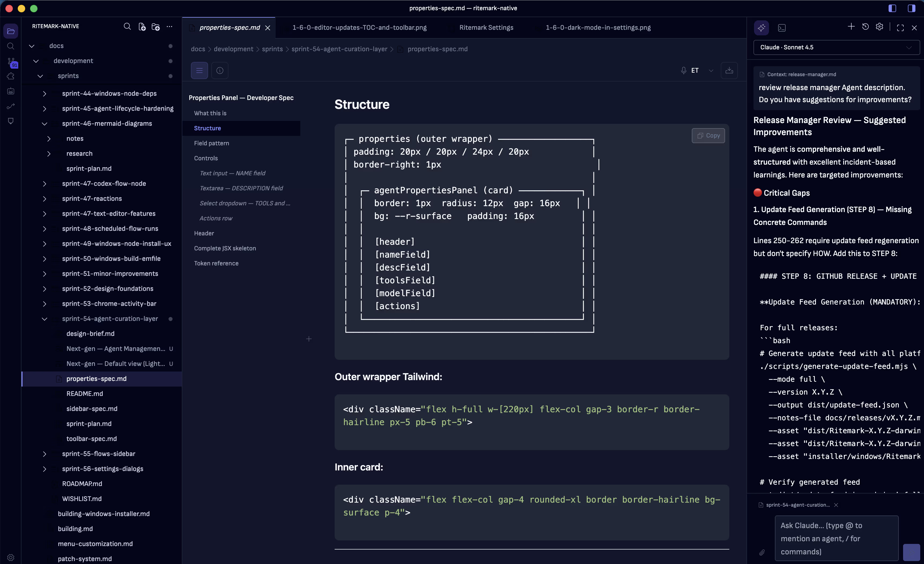Click the sprints breadcrumb segment
This screenshot has height=564, width=924.
coord(272,49)
